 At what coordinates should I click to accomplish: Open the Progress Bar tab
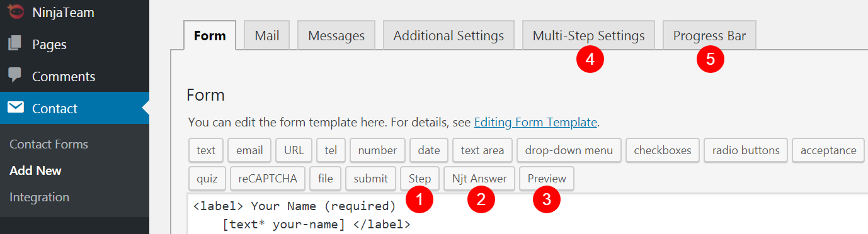click(709, 36)
